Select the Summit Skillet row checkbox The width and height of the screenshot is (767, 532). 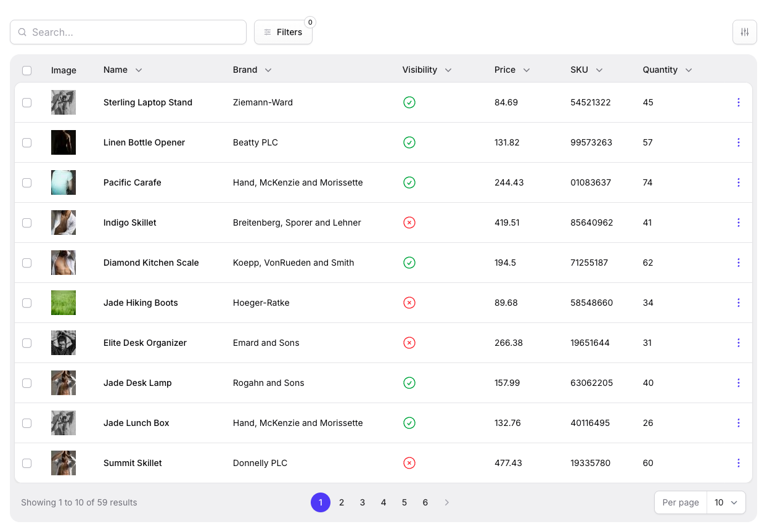coord(27,463)
